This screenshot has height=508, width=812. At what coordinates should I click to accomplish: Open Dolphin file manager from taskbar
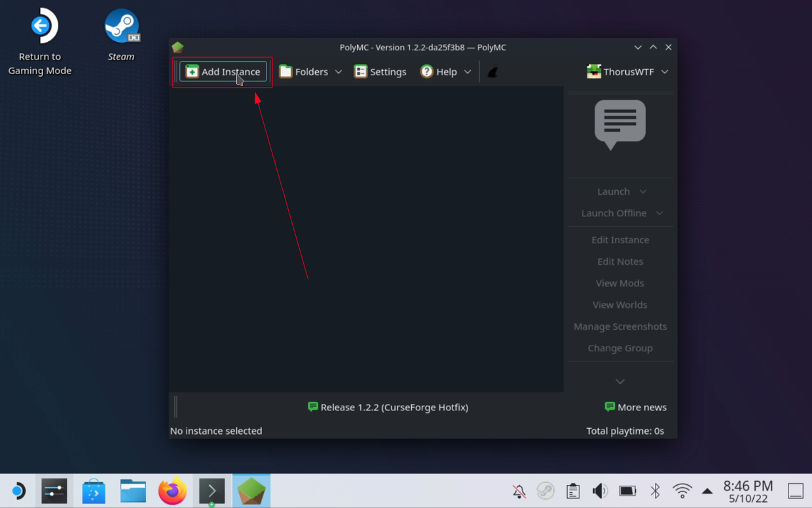133,491
